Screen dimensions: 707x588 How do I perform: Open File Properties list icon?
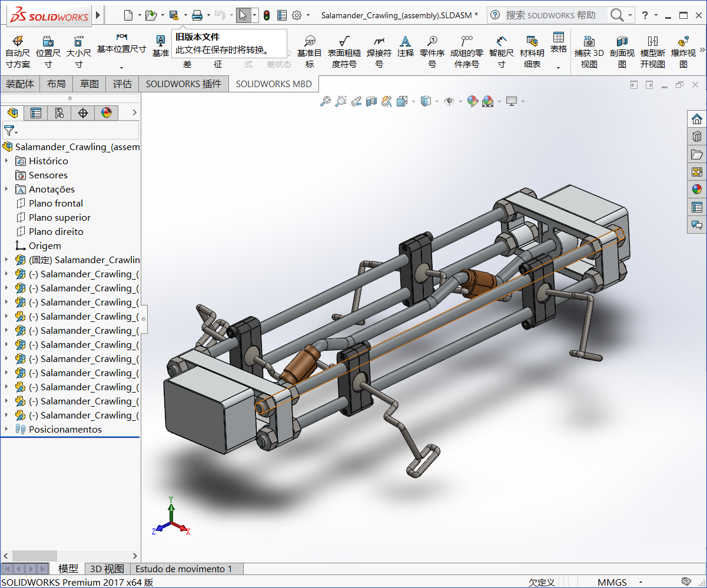[x=282, y=15]
